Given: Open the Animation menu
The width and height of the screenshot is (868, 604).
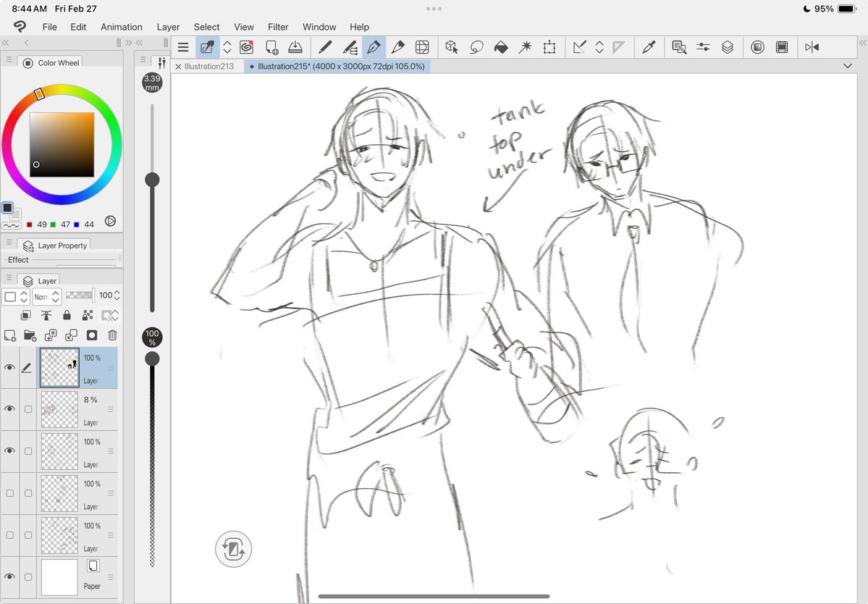Looking at the screenshot, I should pos(121,27).
